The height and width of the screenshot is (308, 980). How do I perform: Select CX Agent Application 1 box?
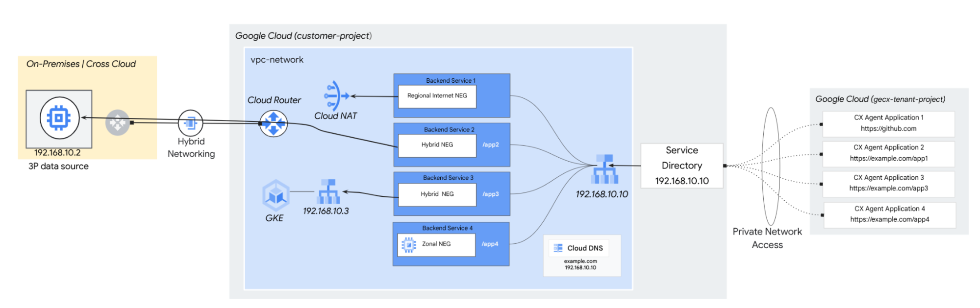[889, 123]
